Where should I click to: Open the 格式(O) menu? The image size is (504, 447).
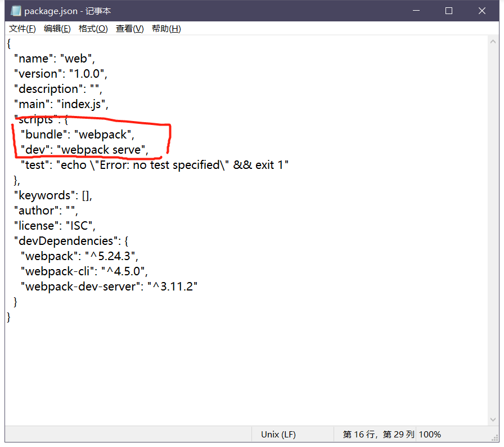pos(93,29)
